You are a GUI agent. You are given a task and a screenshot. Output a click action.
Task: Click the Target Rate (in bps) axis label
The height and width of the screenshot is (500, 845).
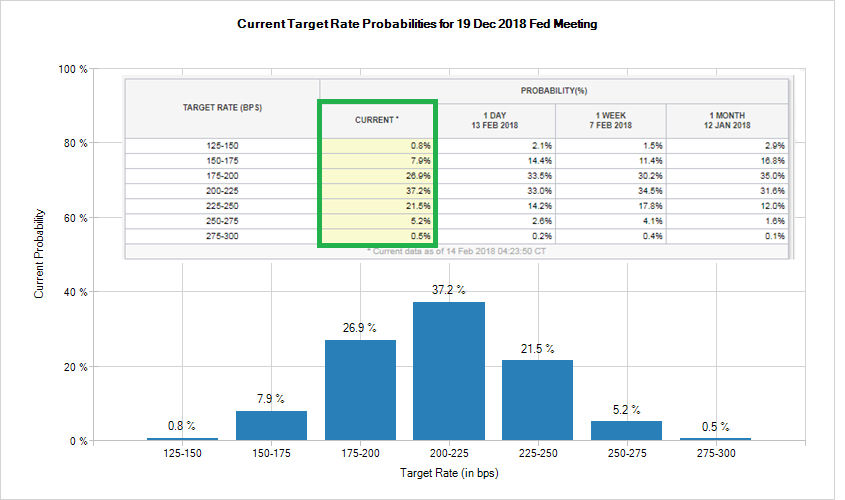[x=448, y=473]
